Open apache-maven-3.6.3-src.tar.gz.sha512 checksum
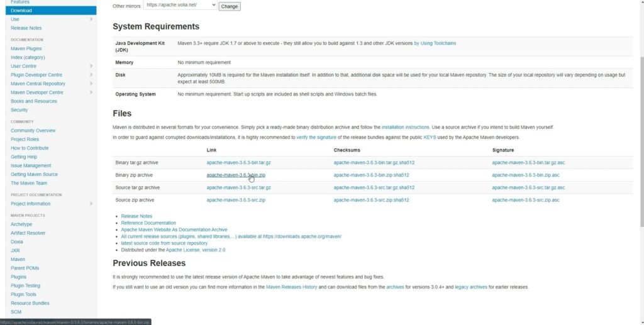Viewport: 644px width, 325px height. point(374,187)
